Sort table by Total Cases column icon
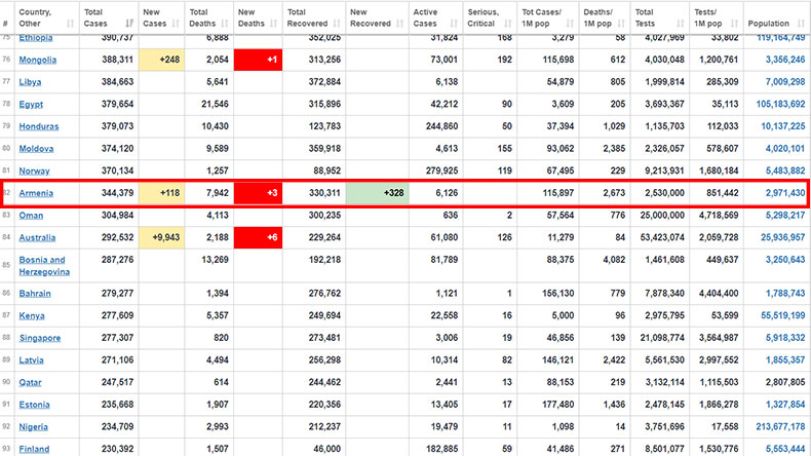 pyautogui.click(x=129, y=23)
